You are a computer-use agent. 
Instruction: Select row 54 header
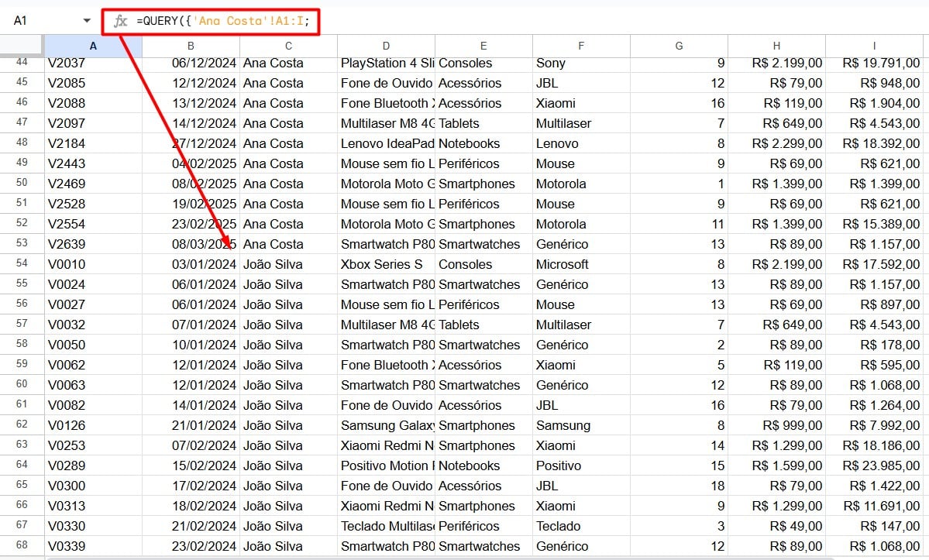(x=22, y=263)
